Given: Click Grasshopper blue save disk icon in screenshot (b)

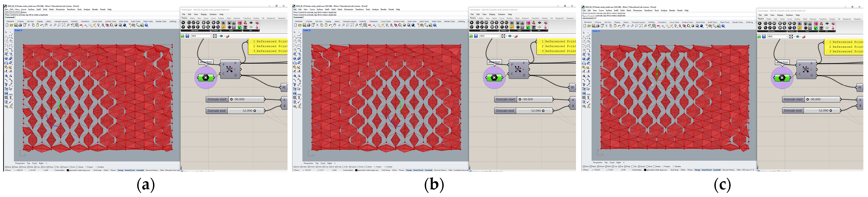Looking at the screenshot, I should [475, 36].
